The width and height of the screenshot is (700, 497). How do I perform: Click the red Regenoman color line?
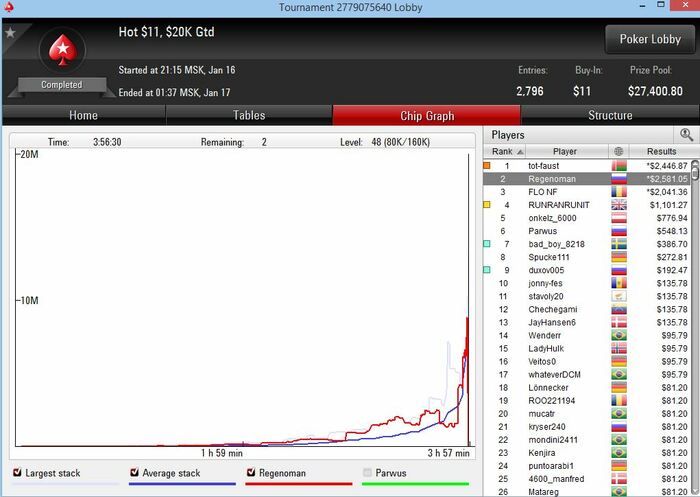pyautogui.click(x=299, y=484)
